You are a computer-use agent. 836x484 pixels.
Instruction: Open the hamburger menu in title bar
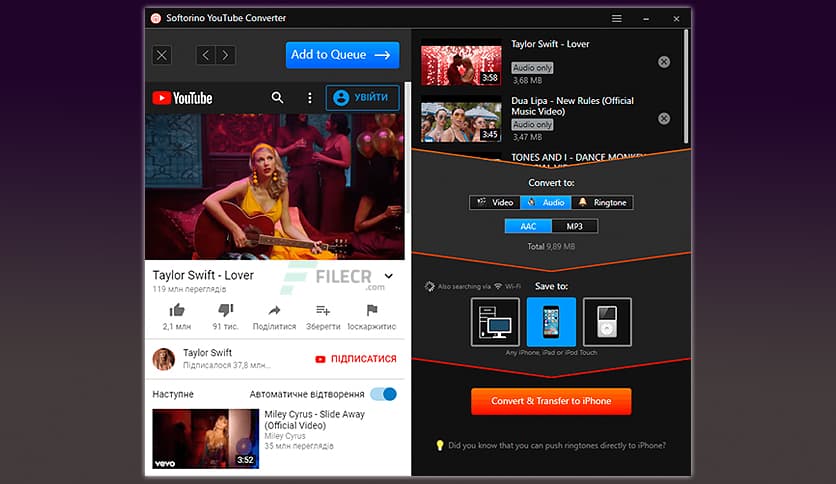point(616,18)
